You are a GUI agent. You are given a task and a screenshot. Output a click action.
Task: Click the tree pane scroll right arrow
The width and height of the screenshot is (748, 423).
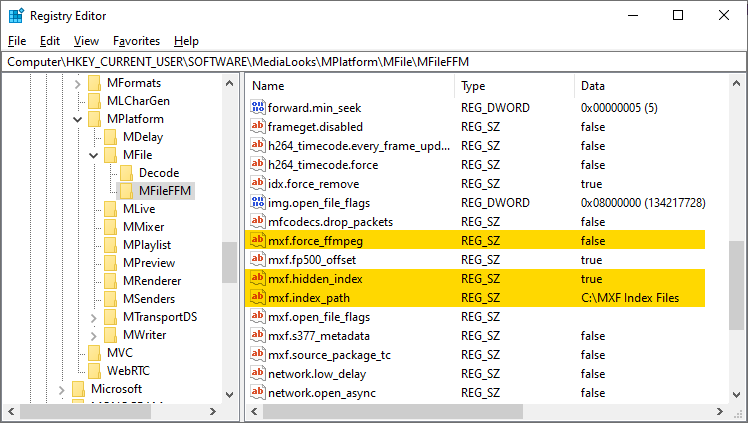tap(213, 411)
